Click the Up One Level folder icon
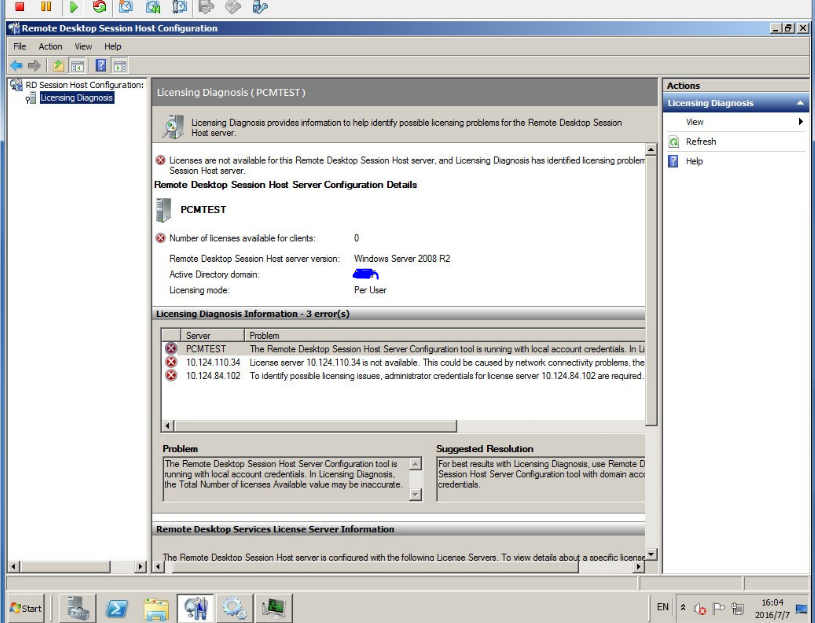This screenshot has width=815, height=623. pos(58,65)
